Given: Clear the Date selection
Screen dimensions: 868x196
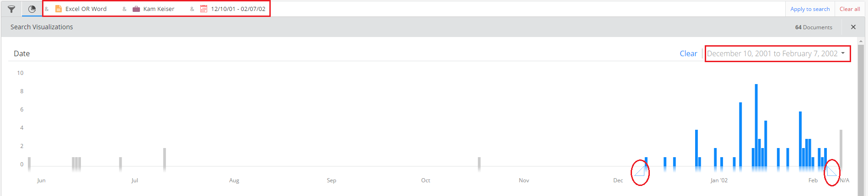Looking at the screenshot, I should tap(688, 53).
